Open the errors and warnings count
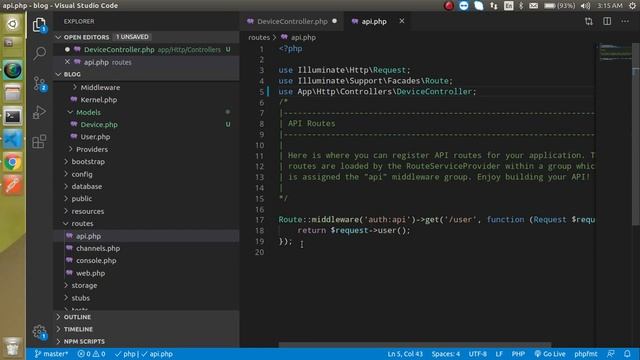The image size is (640, 360). click(91, 354)
